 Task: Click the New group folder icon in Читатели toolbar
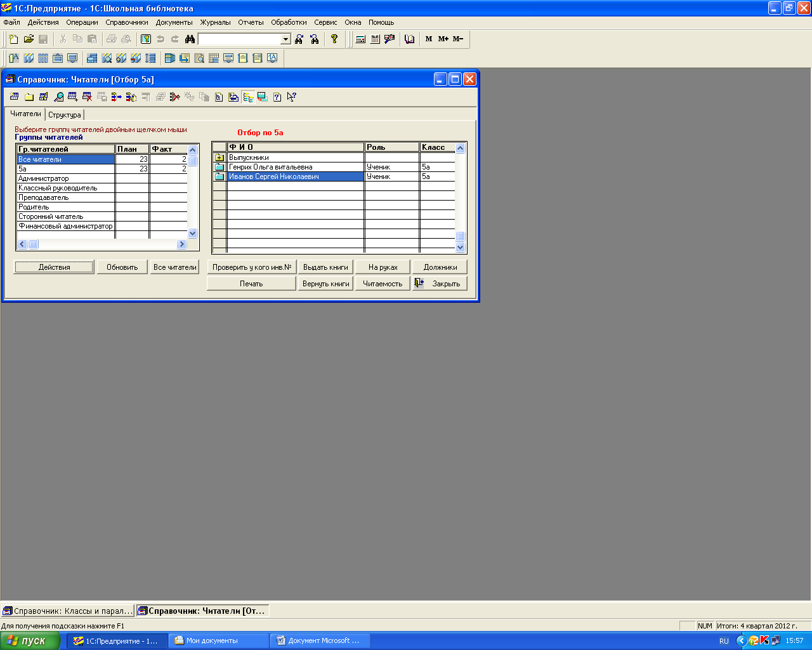(29, 97)
